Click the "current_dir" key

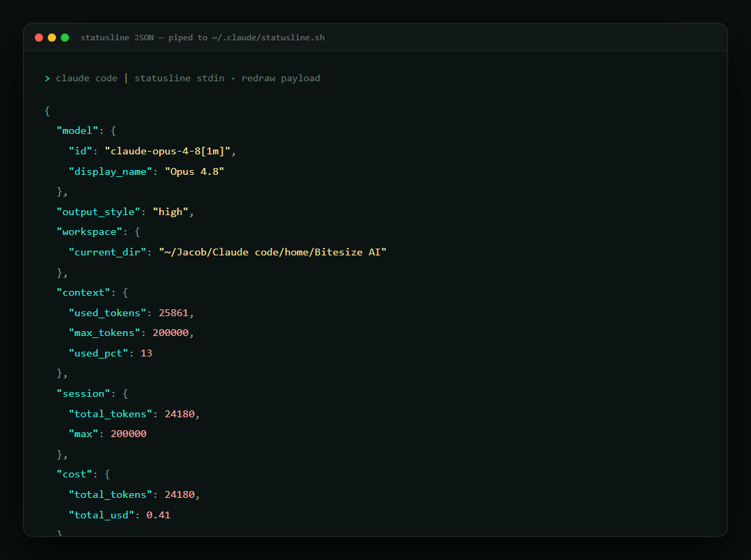tap(107, 252)
